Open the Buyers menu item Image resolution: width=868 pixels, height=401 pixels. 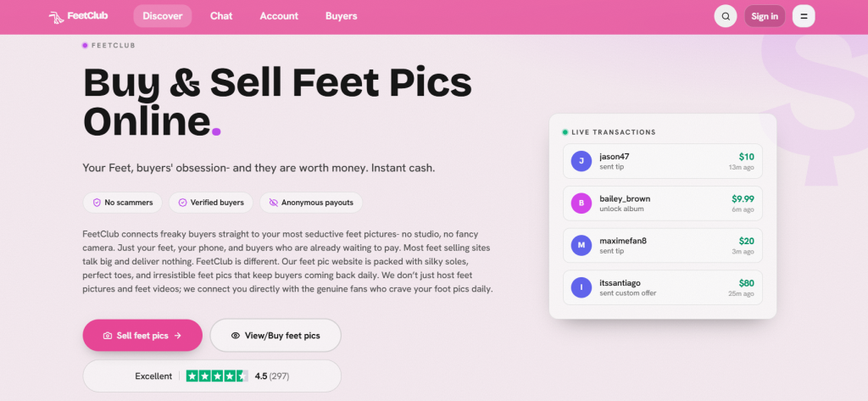pyautogui.click(x=341, y=16)
